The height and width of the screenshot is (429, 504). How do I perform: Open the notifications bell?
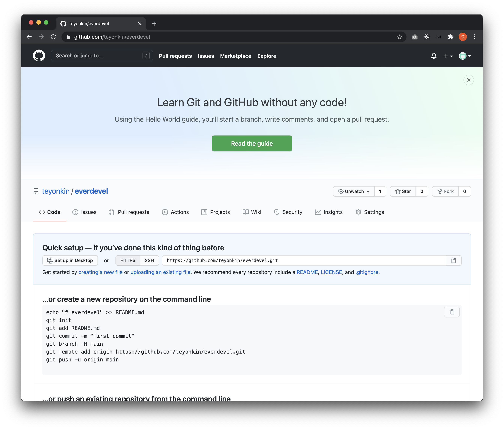(434, 56)
